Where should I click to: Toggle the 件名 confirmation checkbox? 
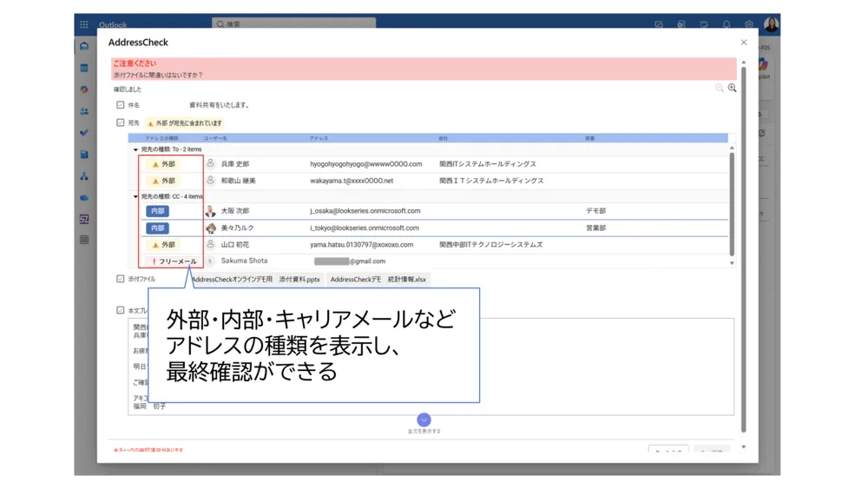click(x=120, y=105)
